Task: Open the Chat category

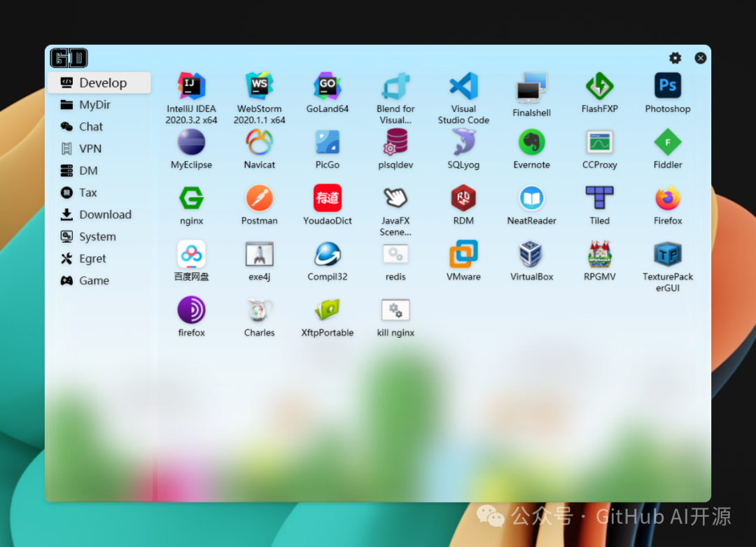Action: (x=99, y=127)
